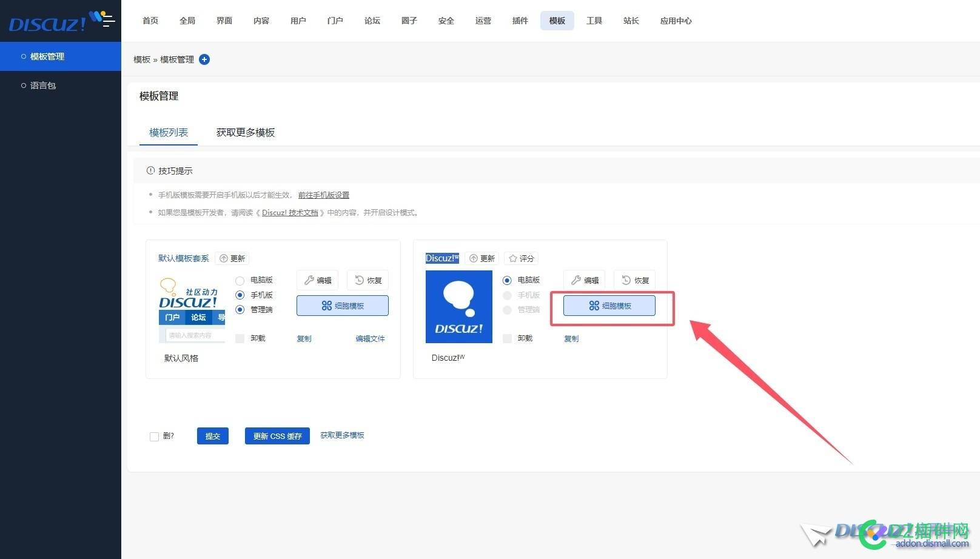Open 模板 in top navigation

tap(557, 21)
